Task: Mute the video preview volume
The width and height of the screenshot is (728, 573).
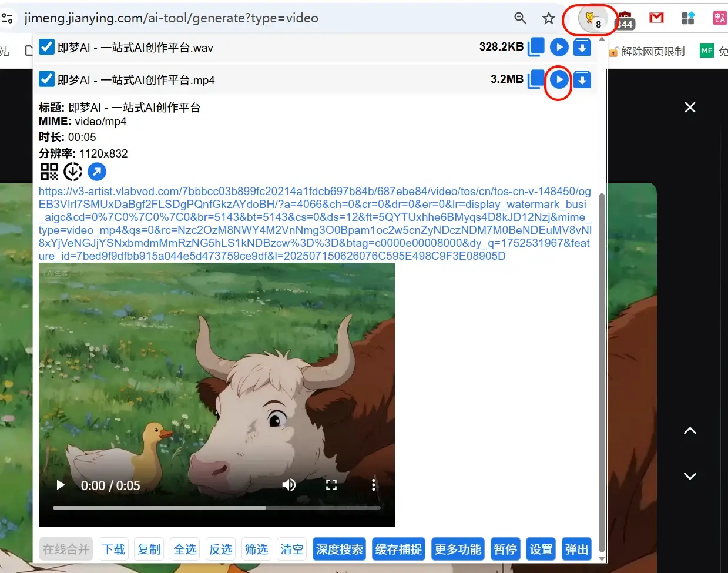Action: [x=288, y=485]
